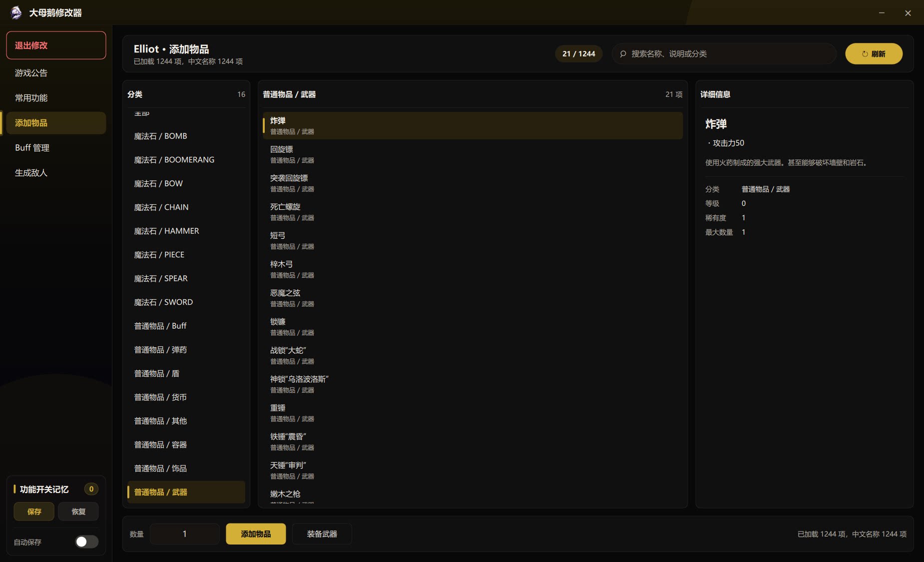Select category 普通物品 / 饰品
Image resolution: width=924 pixels, height=562 pixels.
click(x=186, y=469)
